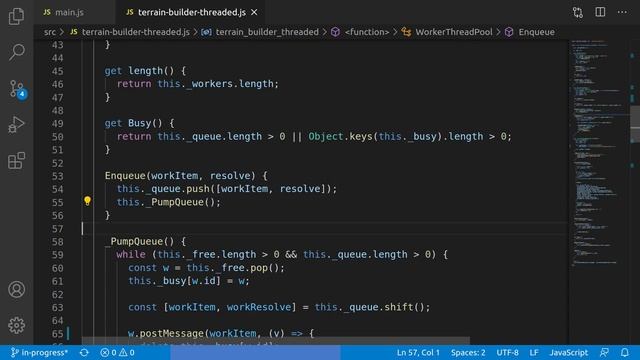
Task: Click 'length' getter name on line 45
Action: point(145,71)
